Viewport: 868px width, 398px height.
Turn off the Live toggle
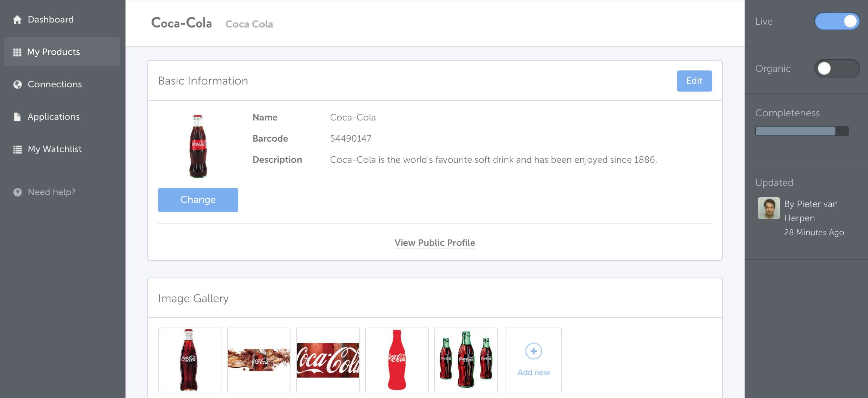(x=837, y=21)
